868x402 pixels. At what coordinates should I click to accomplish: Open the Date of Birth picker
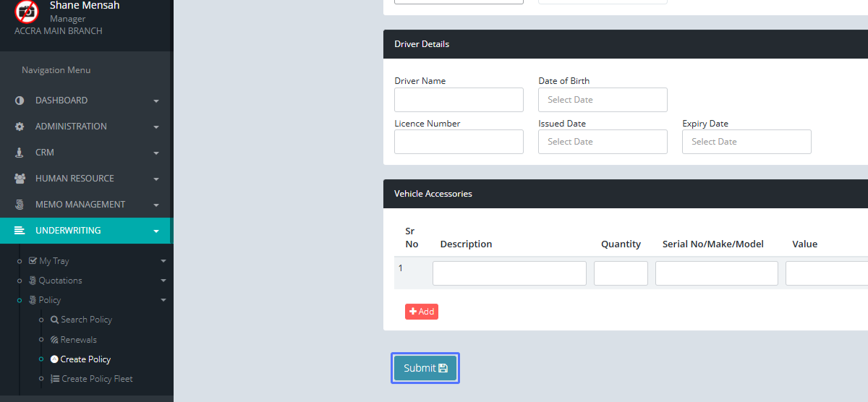603,100
